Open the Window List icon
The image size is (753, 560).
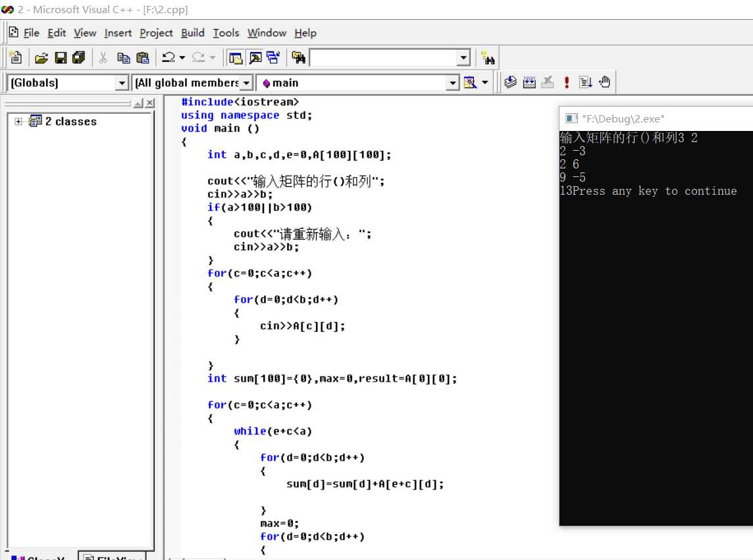tap(273, 58)
